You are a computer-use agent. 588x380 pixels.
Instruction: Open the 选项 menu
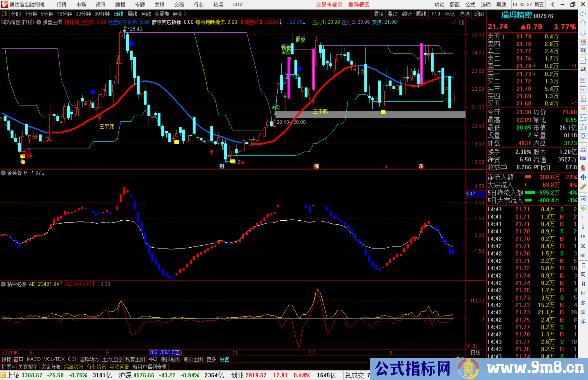pyautogui.click(x=486, y=5)
